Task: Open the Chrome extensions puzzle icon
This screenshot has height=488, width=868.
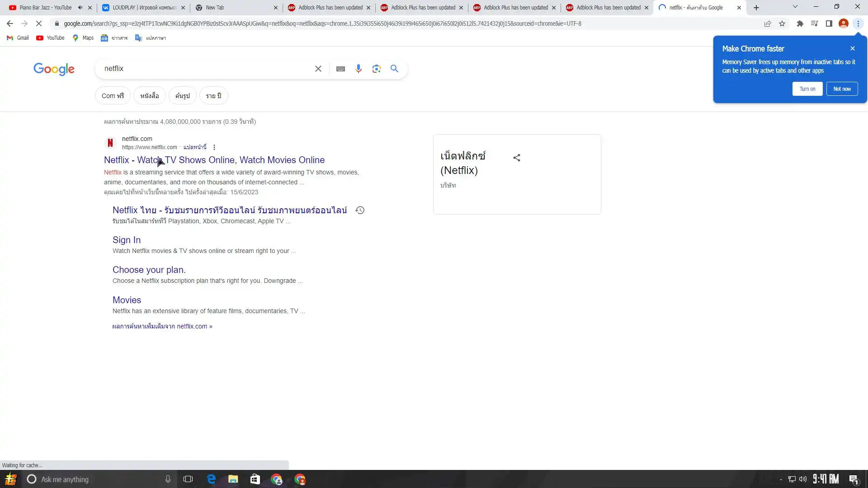Action: (800, 23)
